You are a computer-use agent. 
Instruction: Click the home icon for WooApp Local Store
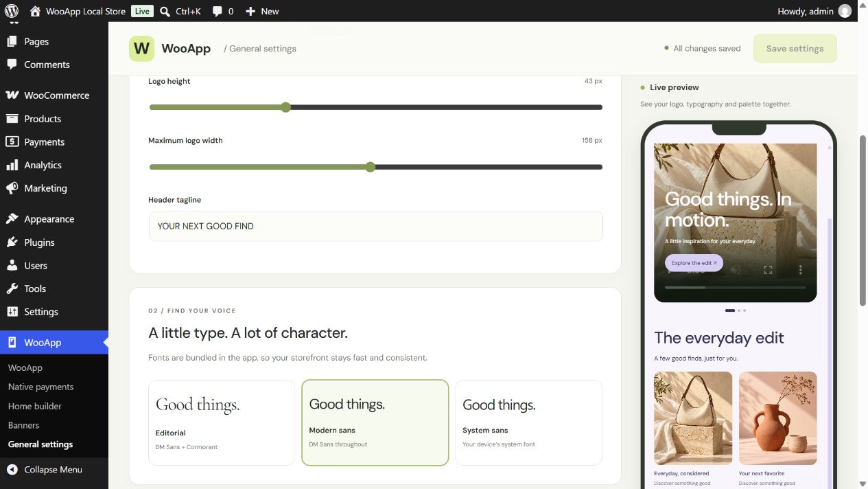[36, 11]
